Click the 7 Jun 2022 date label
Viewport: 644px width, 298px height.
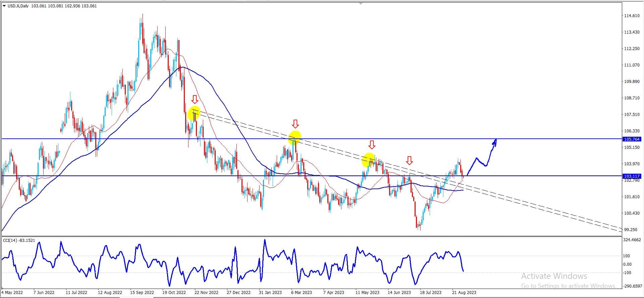(44, 293)
